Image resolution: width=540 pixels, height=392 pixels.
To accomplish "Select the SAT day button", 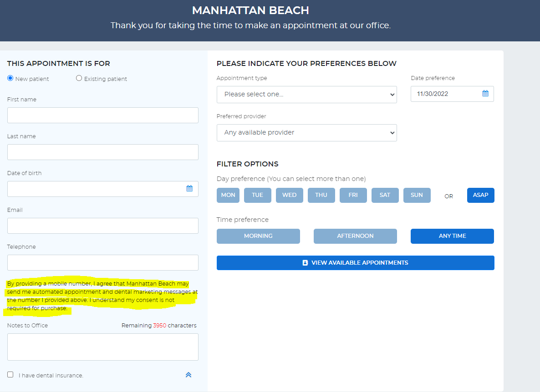I will 385,195.
